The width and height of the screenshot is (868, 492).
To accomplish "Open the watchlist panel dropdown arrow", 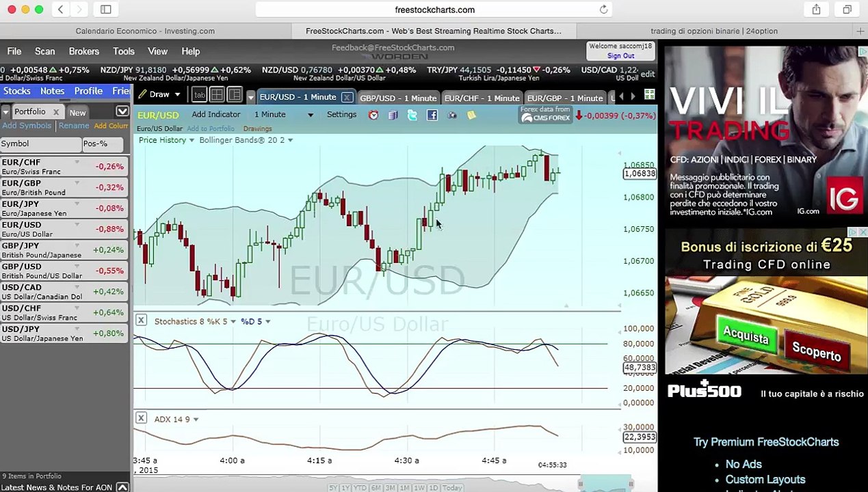I will (x=122, y=111).
